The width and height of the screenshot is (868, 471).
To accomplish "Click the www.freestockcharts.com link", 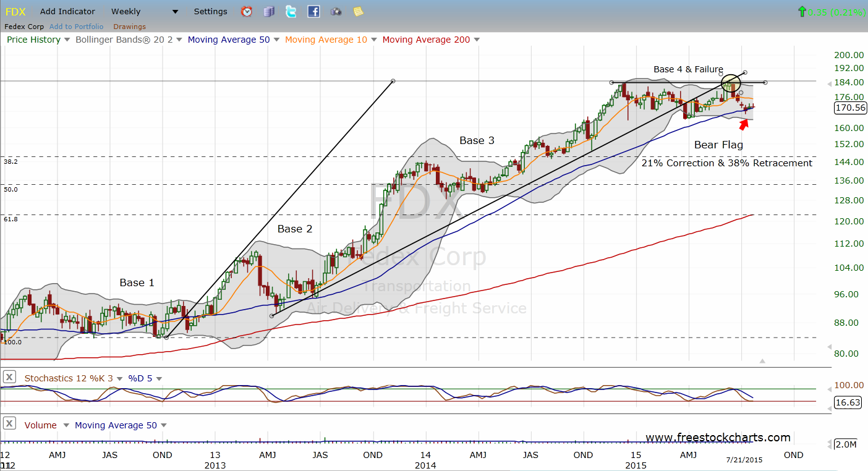I will (718, 438).
